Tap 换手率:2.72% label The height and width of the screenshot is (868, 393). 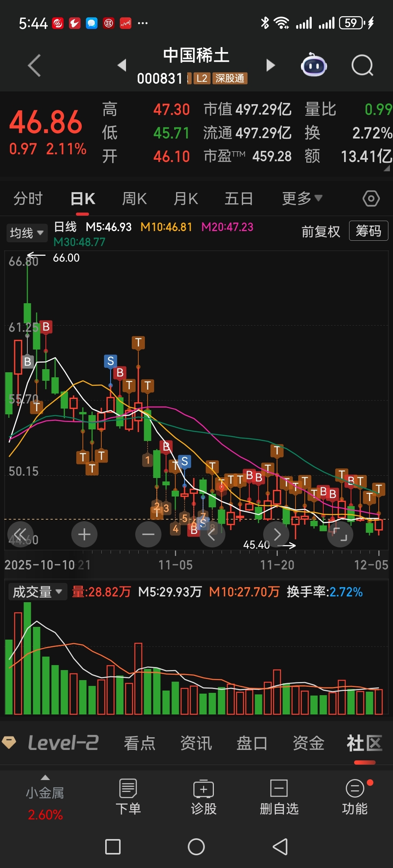(324, 592)
